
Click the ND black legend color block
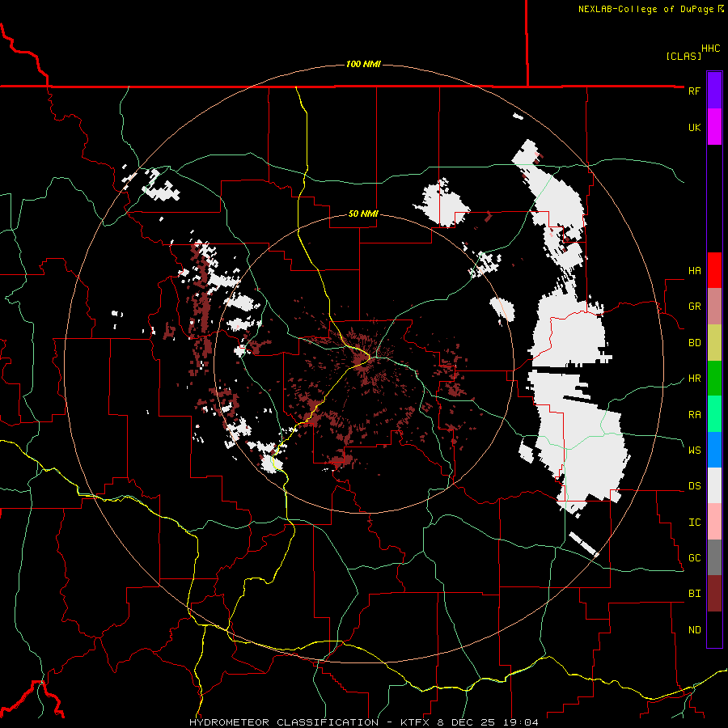pos(714,629)
